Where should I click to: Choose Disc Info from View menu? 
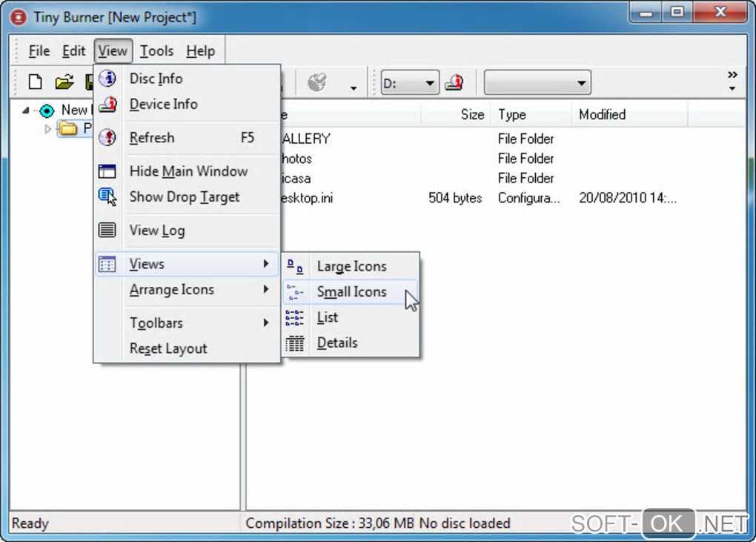pos(187,78)
